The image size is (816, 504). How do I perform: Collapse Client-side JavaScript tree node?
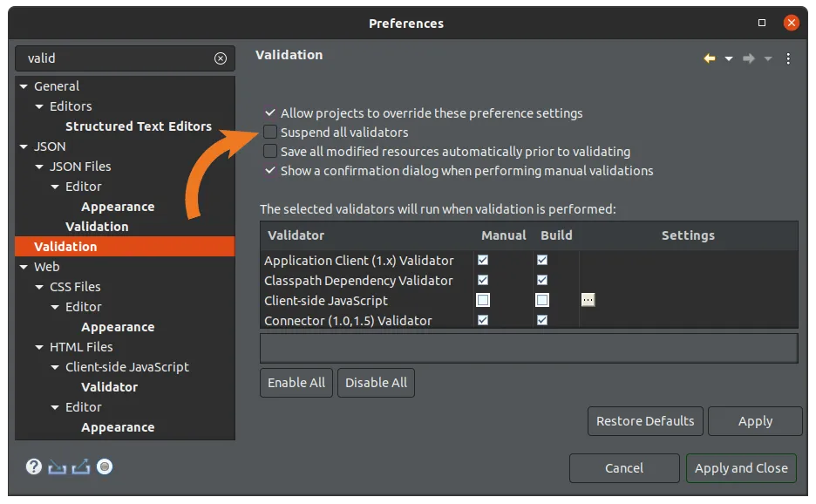coord(55,367)
